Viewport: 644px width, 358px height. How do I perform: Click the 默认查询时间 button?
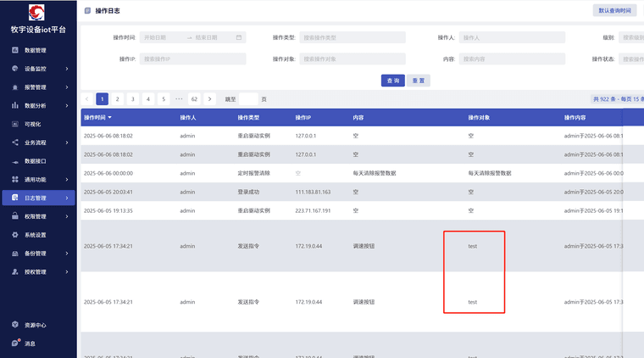click(x=615, y=11)
